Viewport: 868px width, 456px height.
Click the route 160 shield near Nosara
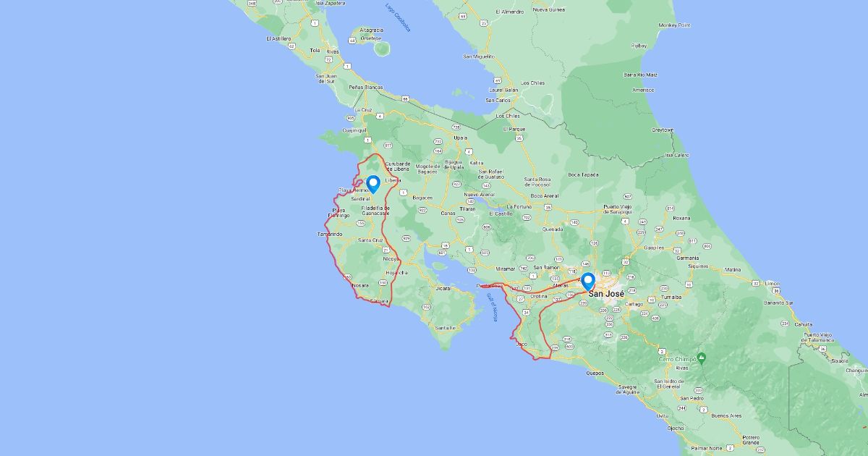[x=347, y=276]
